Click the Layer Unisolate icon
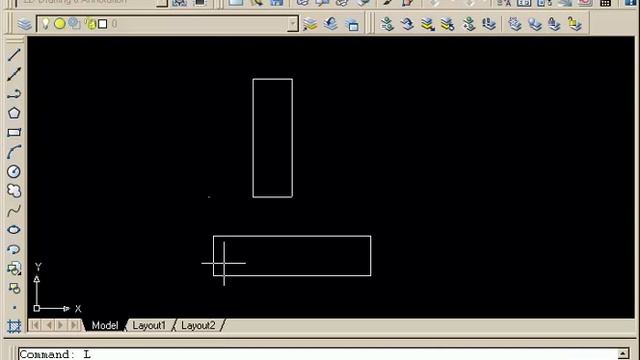Image resolution: width=640 pixels, height=360 pixels. 448,24
